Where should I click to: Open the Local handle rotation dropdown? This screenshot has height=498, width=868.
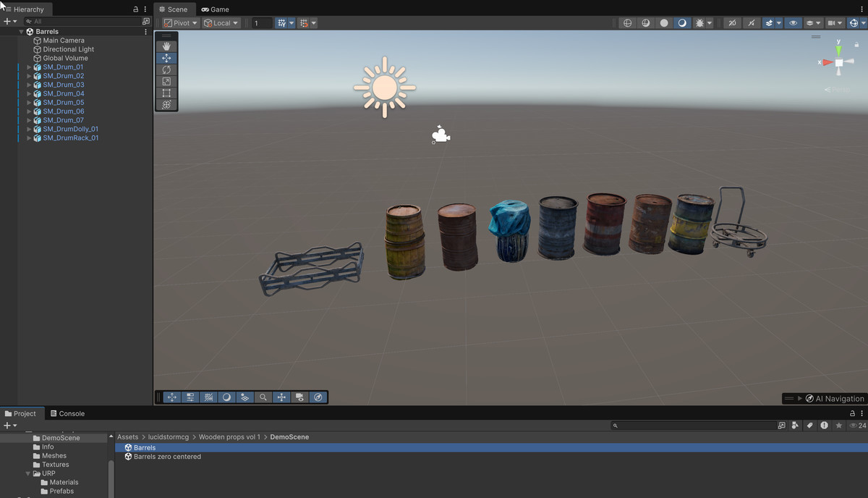coord(221,23)
